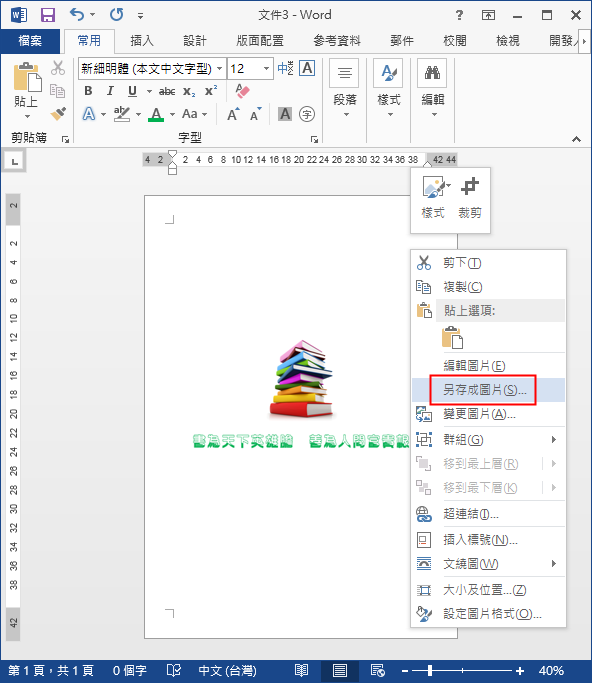The height and width of the screenshot is (683, 592).
Task: Switch to the 版面配置 (Layout) tab
Action: pos(260,41)
